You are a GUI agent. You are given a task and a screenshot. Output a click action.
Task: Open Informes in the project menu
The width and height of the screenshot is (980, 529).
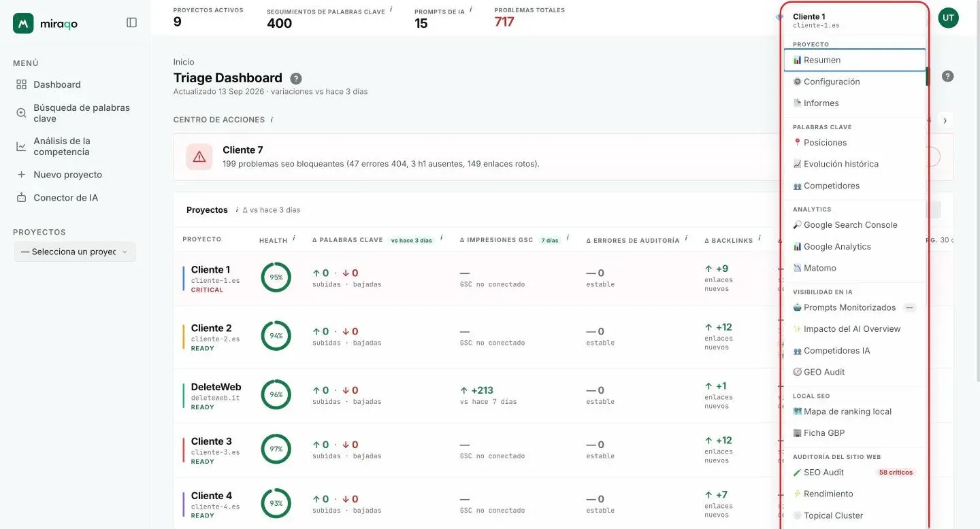[855, 103]
